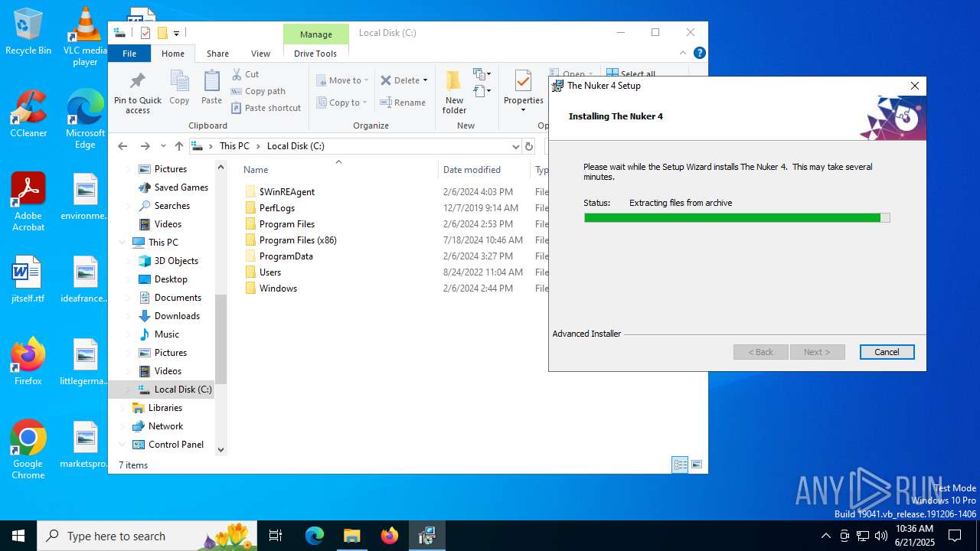Collapse the This PC tree node
This screenshot has width=980, height=551.
(122, 242)
